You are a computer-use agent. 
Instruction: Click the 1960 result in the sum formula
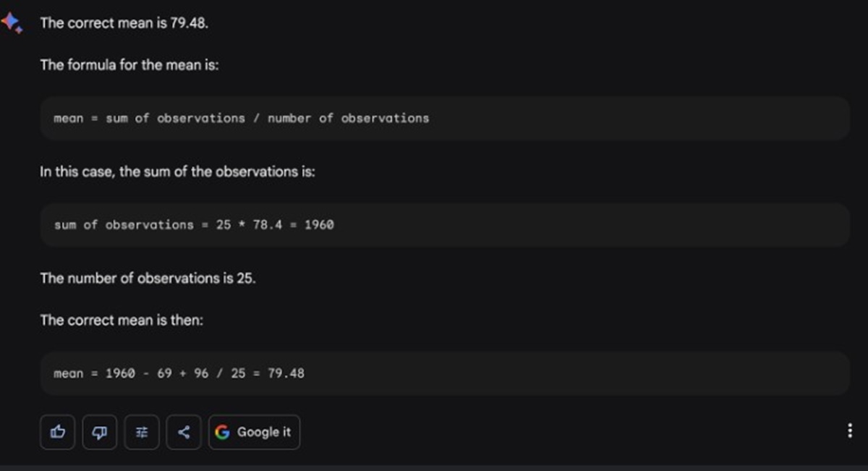point(319,225)
